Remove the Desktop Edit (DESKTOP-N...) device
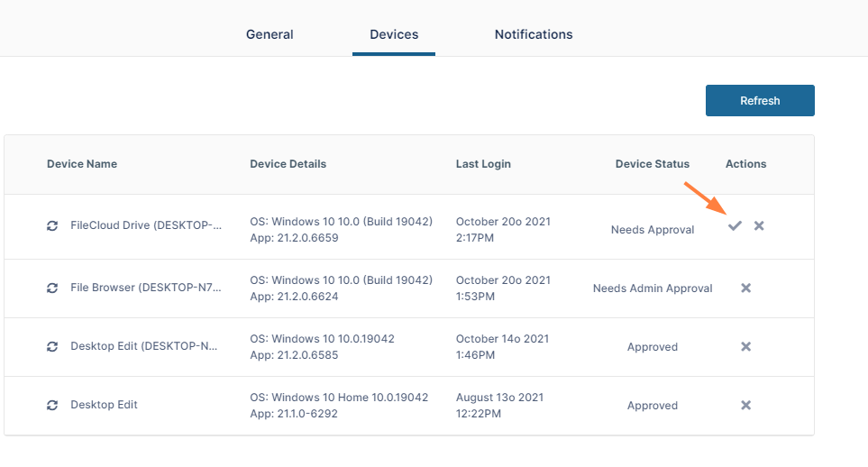Screen dimensions: 868x467 click(745, 347)
